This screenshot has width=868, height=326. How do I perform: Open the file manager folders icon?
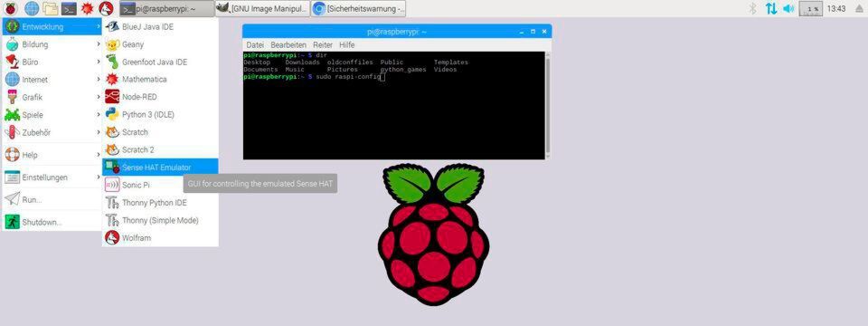[x=51, y=8]
